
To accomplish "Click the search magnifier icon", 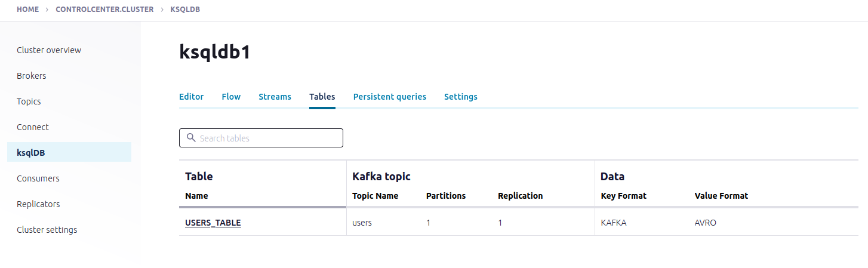I will pyautogui.click(x=191, y=138).
